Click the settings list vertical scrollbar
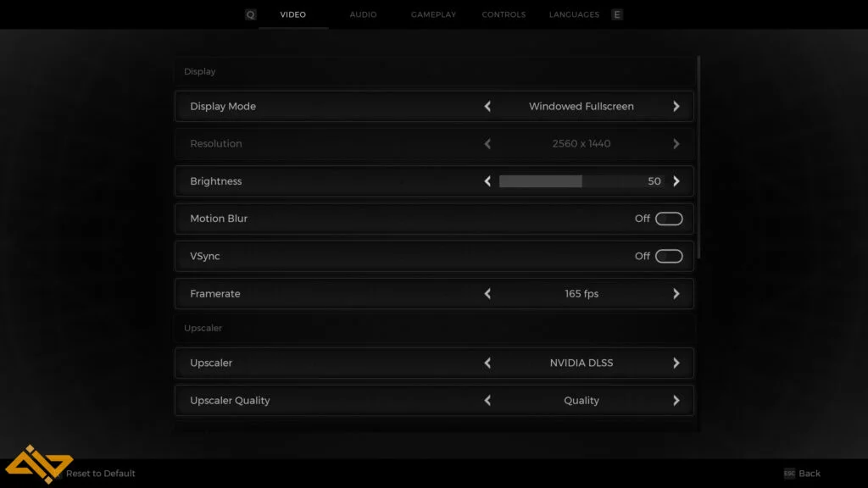Screen dimensions: 868x488 [698, 157]
